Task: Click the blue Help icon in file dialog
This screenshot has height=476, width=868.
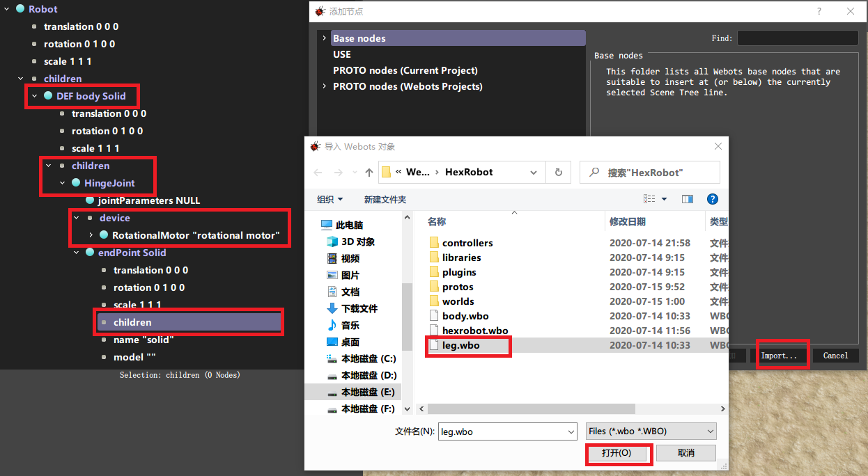Action: (712, 198)
